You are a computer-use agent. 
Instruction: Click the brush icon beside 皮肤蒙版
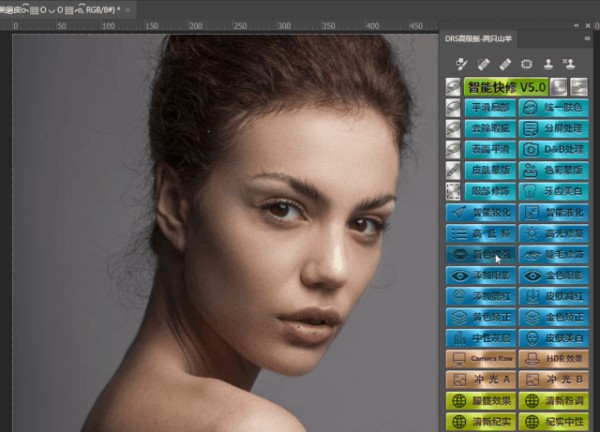(x=453, y=170)
